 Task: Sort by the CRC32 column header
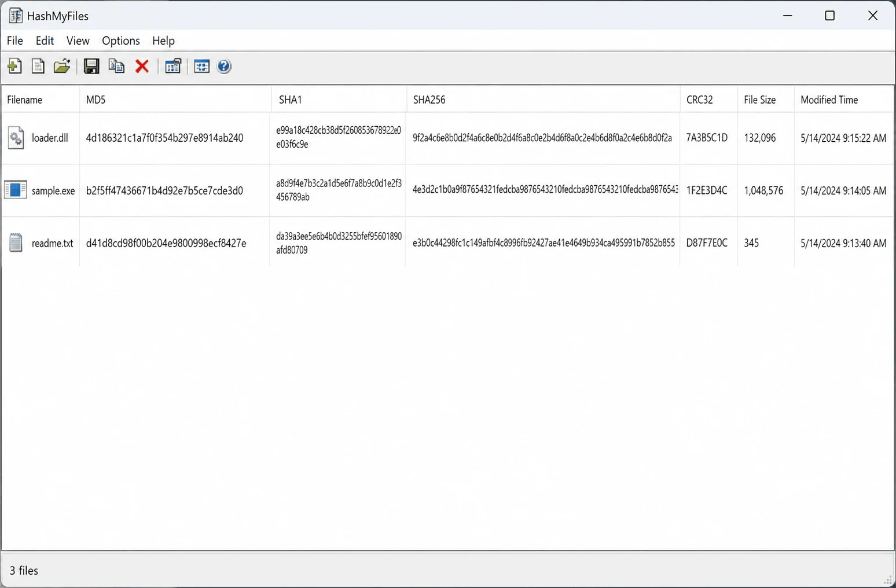point(708,100)
